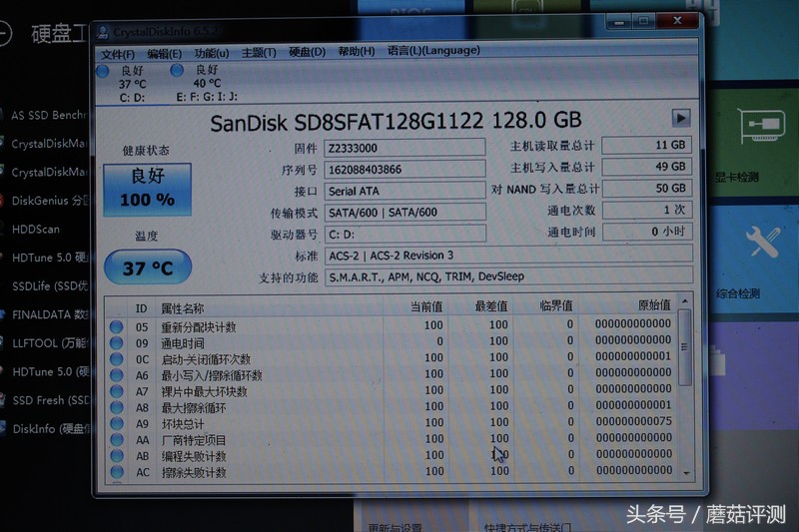
Task: Open SSDLife entry in background list
Action: (50, 286)
